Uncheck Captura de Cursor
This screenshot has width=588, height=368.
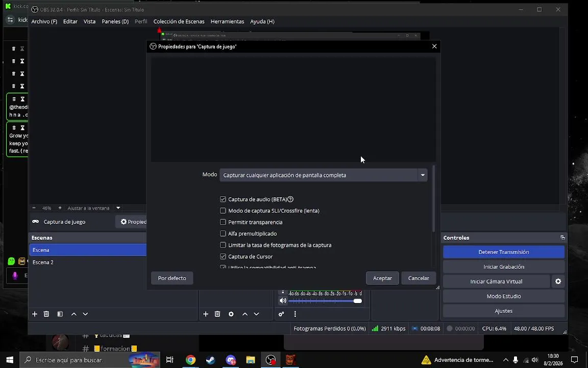(x=223, y=257)
